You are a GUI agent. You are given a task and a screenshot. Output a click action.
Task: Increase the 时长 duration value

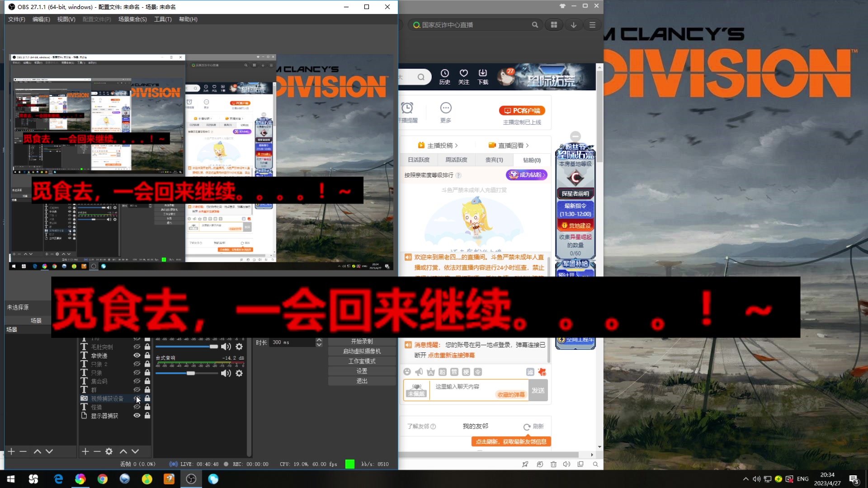[x=319, y=340]
